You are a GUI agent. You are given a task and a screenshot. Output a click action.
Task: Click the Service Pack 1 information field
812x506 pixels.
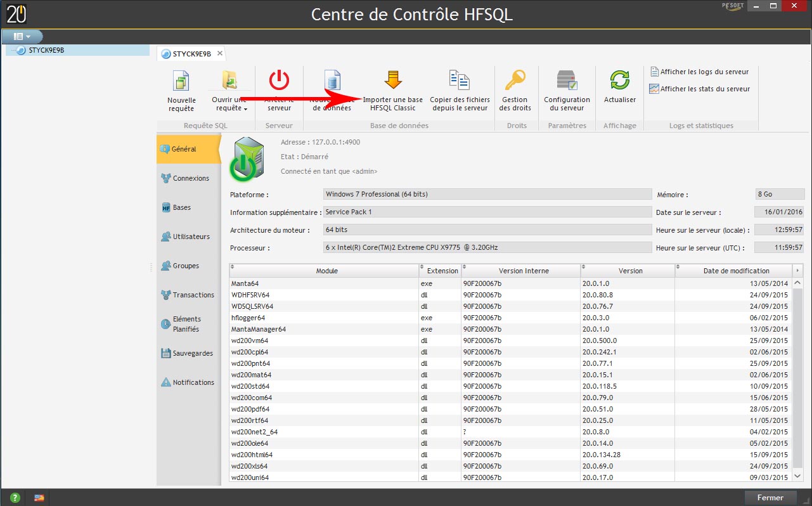coord(487,212)
